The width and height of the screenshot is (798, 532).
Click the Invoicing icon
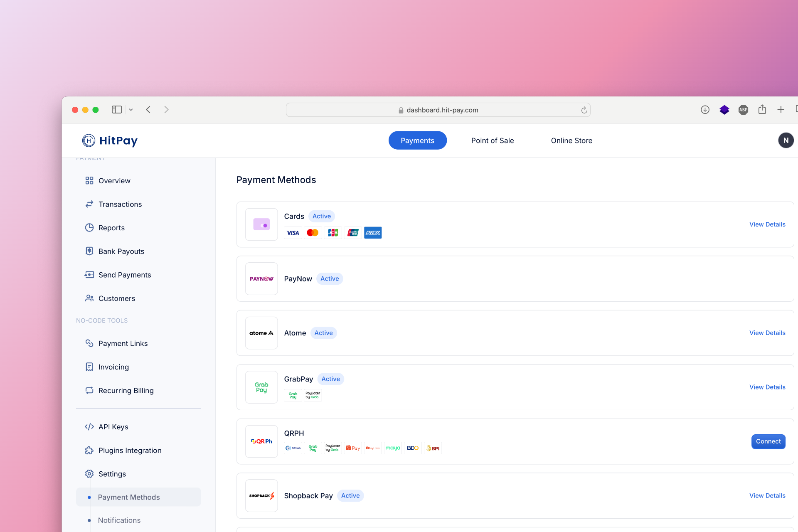(89, 367)
